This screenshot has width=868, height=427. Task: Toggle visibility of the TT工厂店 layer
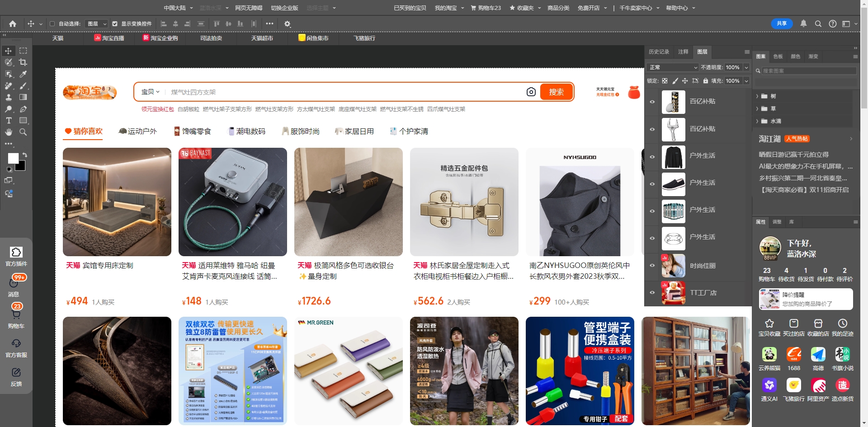click(652, 292)
